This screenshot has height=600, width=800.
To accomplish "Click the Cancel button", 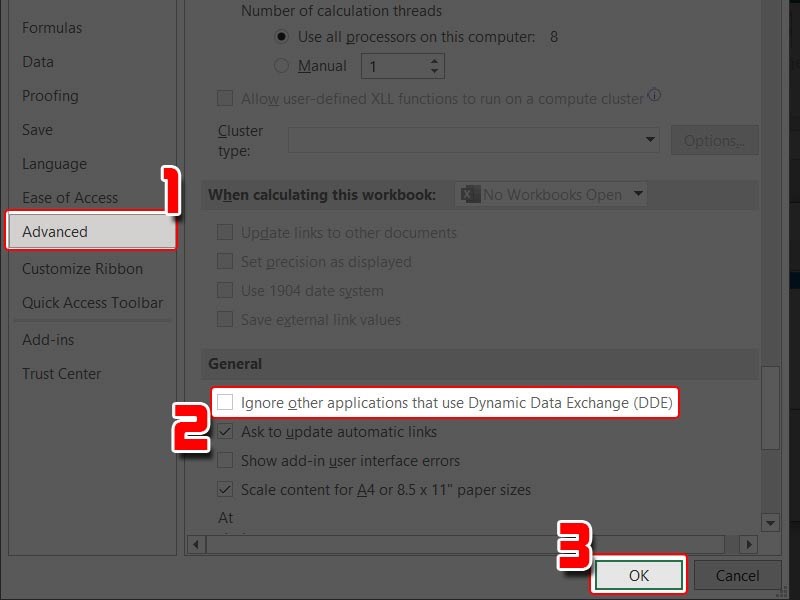I will [x=737, y=575].
